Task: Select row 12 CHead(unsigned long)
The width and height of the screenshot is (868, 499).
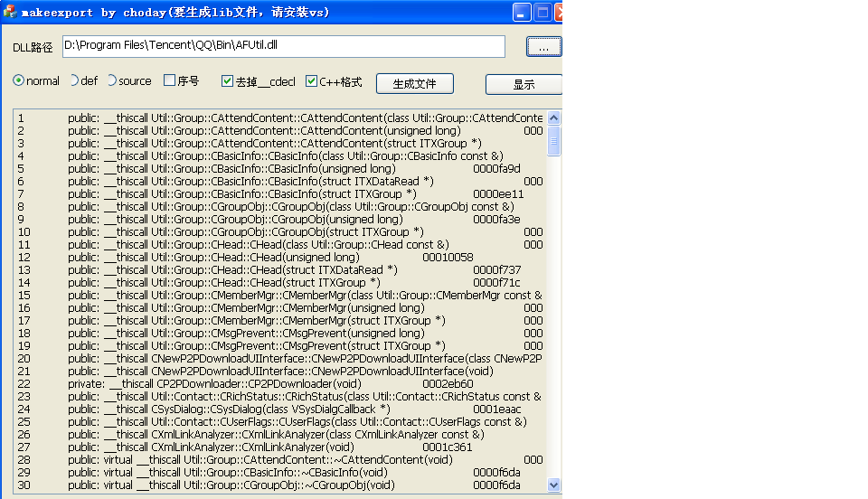Action: pyautogui.click(x=279, y=258)
